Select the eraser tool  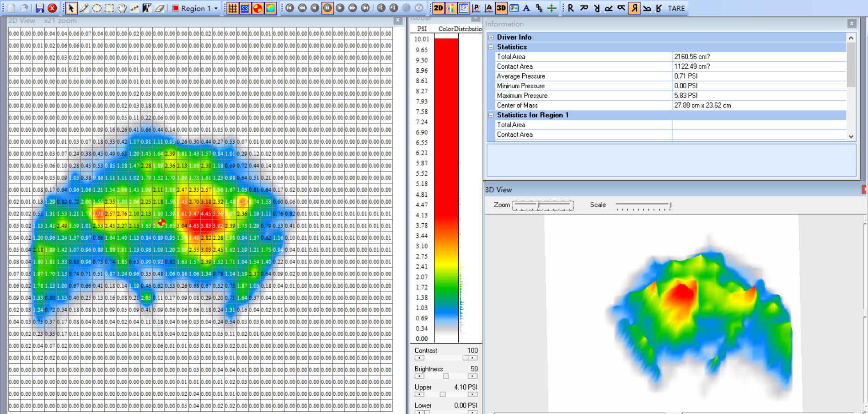pyautogui.click(x=159, y=8)
